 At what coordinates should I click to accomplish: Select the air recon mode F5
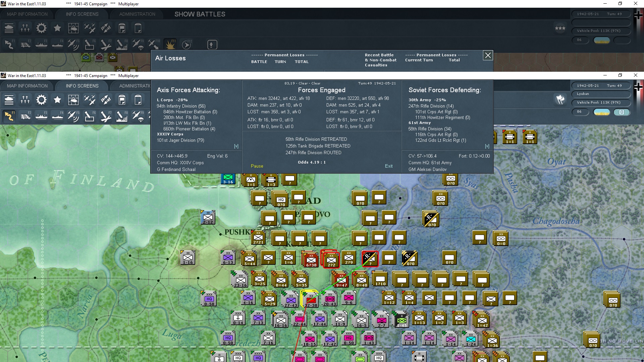click(73, 116)
